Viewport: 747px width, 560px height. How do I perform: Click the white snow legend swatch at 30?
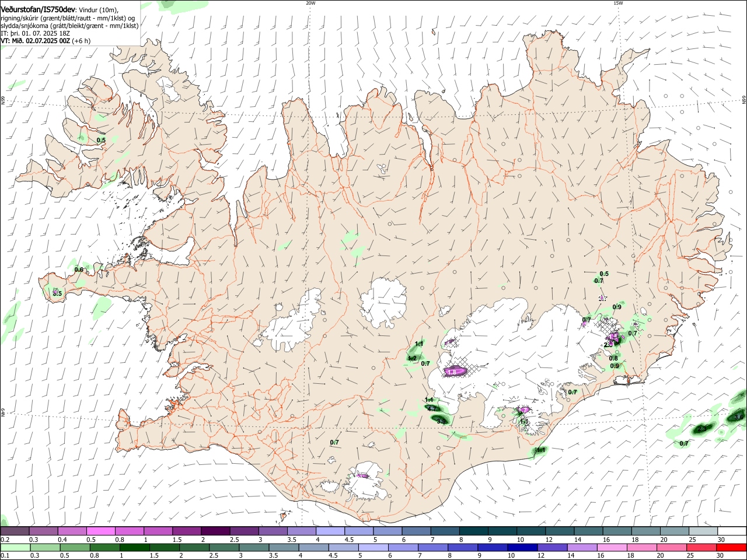732,531
